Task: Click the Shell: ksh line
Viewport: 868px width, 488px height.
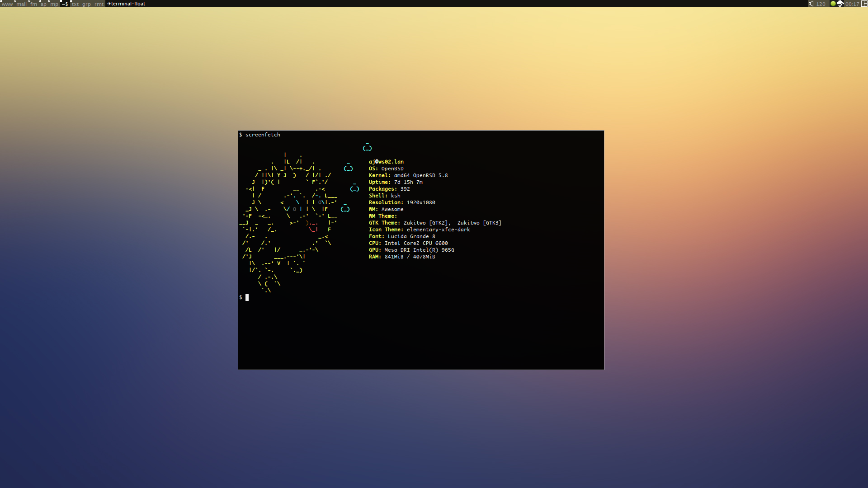Action: 384,196
